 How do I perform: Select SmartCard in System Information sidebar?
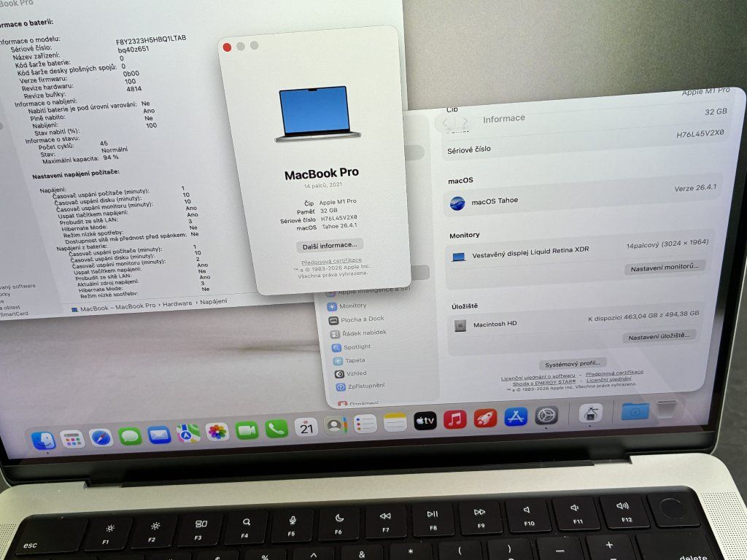point(15,314)
